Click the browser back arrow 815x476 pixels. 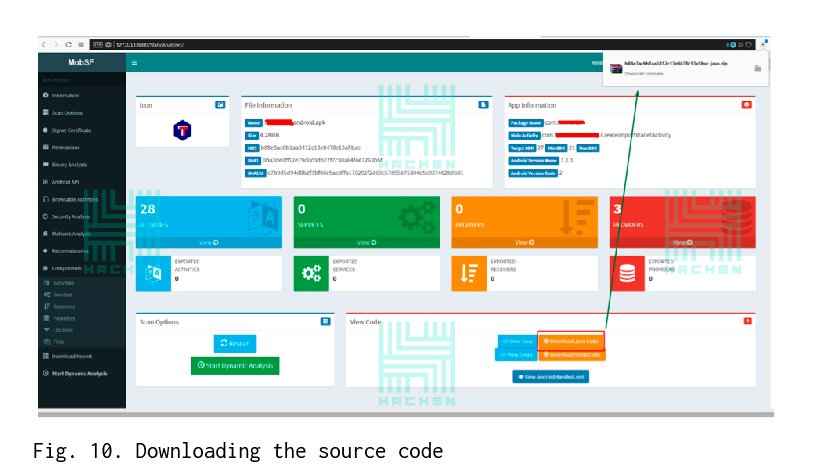(x=44, y=45)
